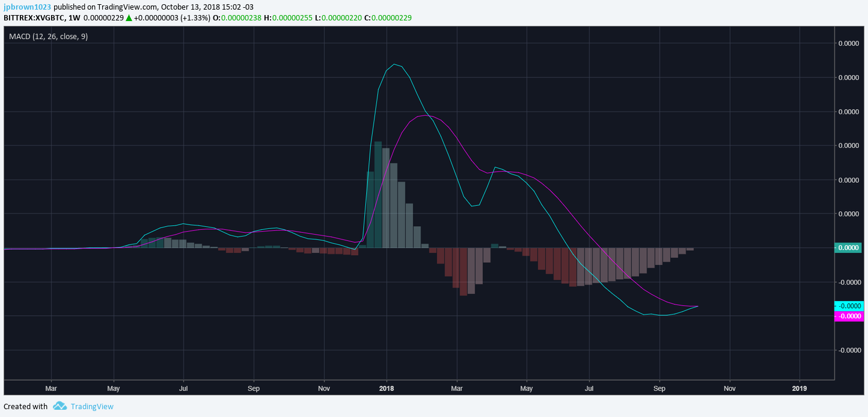Click the 2018 label on time axis

tap(387, 389)
